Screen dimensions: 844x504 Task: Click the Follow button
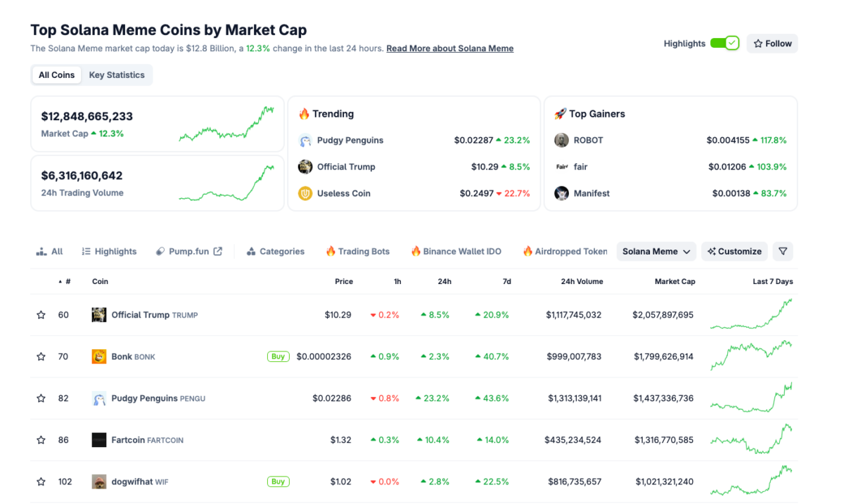point(772,43)
